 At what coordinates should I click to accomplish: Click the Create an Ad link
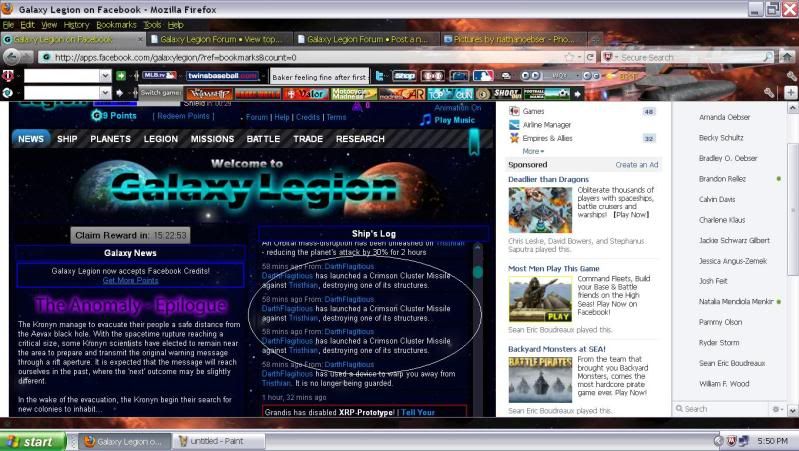[x=637, y=165]
